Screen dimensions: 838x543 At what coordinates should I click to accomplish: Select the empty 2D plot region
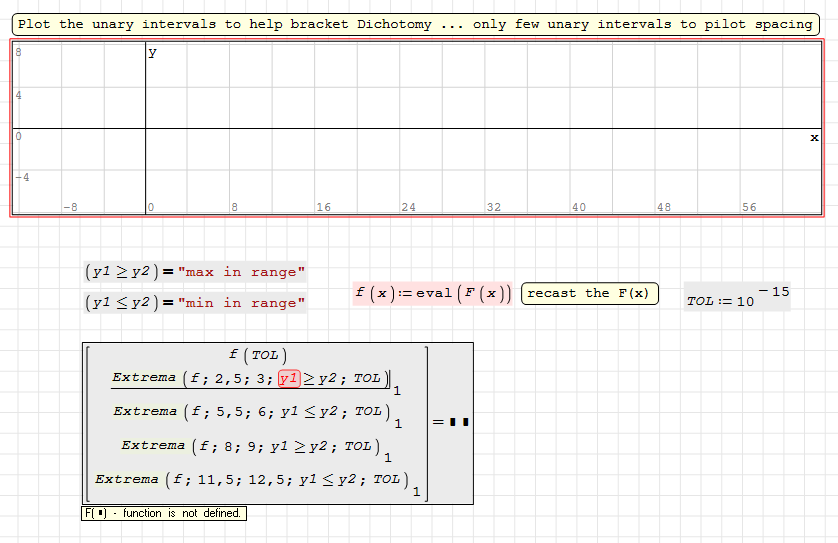coord(480,100)
